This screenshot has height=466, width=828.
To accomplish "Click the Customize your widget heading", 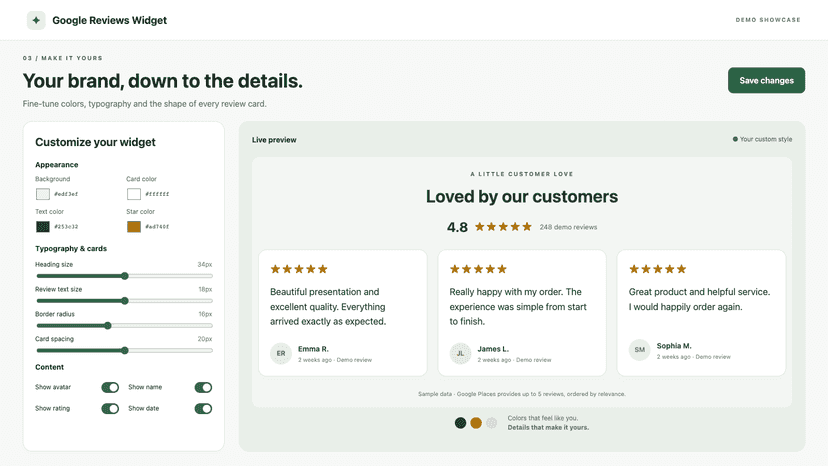I will tap(95, 142).
